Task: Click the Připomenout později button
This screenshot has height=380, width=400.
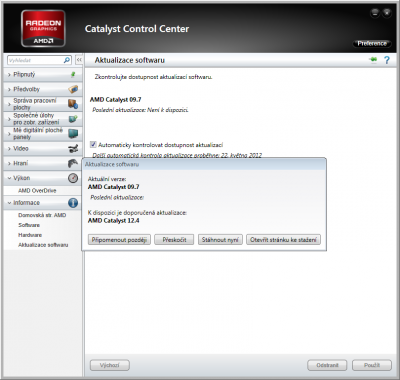Action: click(119, 240)
